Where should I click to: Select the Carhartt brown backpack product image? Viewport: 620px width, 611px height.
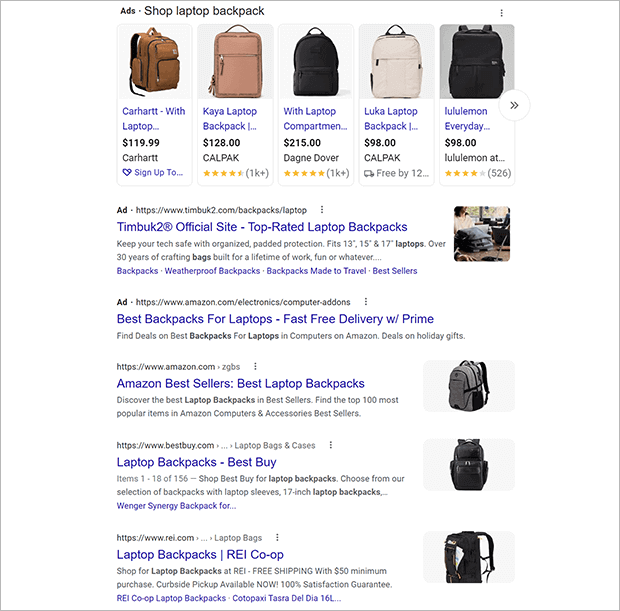tap(155, 62)
